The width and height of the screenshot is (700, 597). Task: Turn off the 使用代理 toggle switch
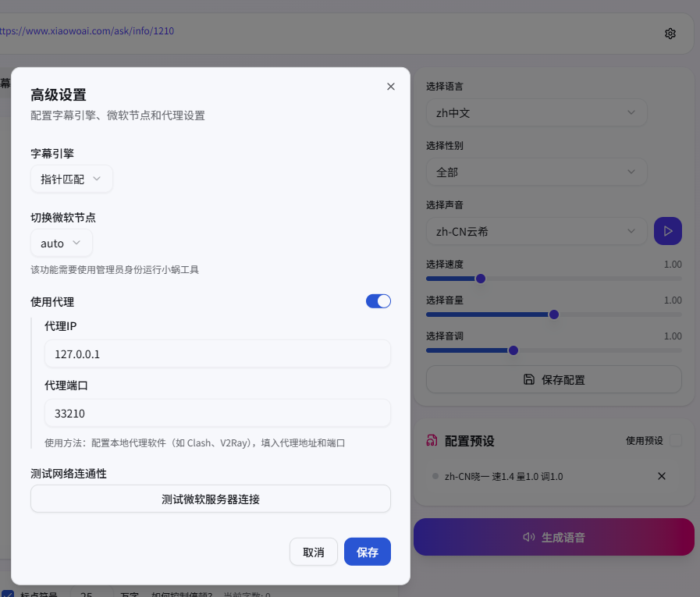[378, 301]
